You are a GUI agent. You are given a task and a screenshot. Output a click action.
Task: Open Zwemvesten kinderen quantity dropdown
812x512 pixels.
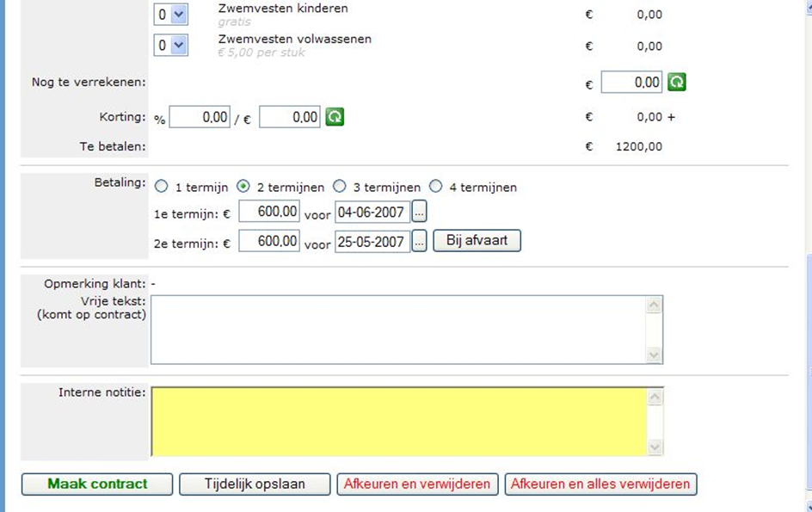[170, 15]
